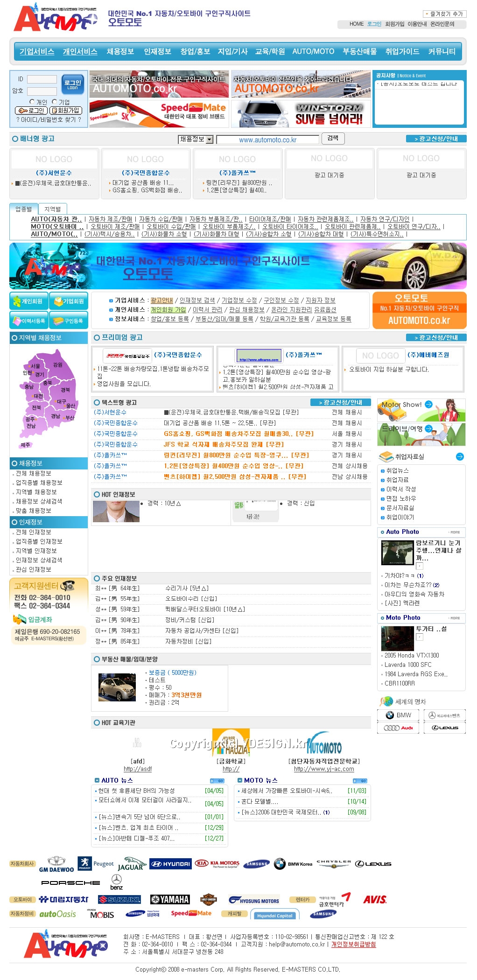Click the BMW Korea brand logo
This screenshot has height=980, width=477.
click(293, 864)
